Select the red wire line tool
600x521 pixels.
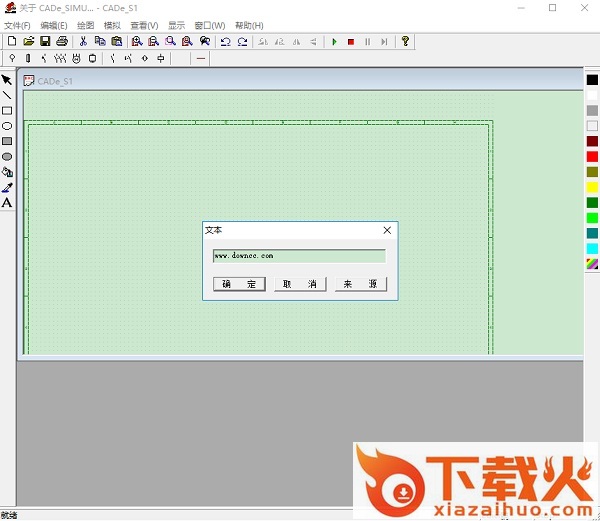[x=201, y=59]
